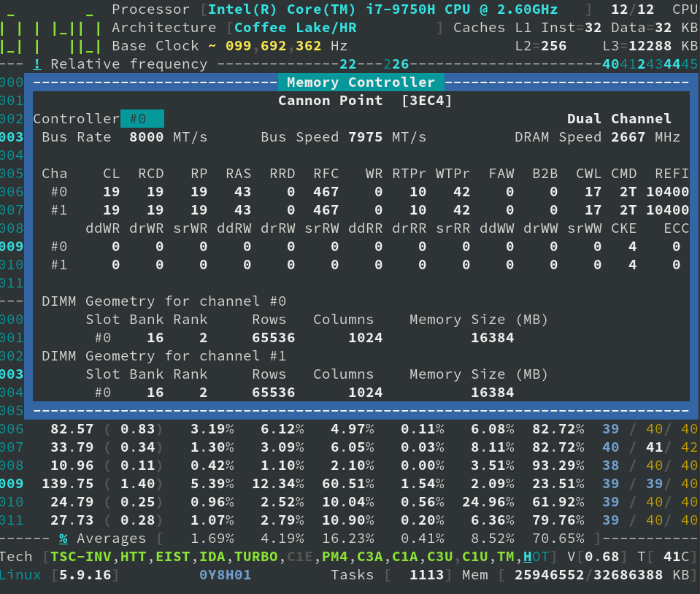Open the Controller #0 selector
This screenshot has height=594, width=700.
[144, 118]
